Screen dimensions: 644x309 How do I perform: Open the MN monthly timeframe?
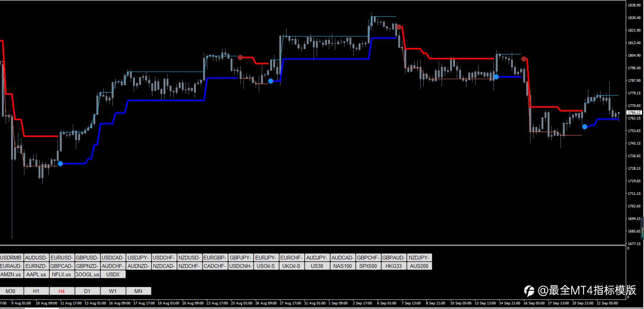(x=138, y=291)
